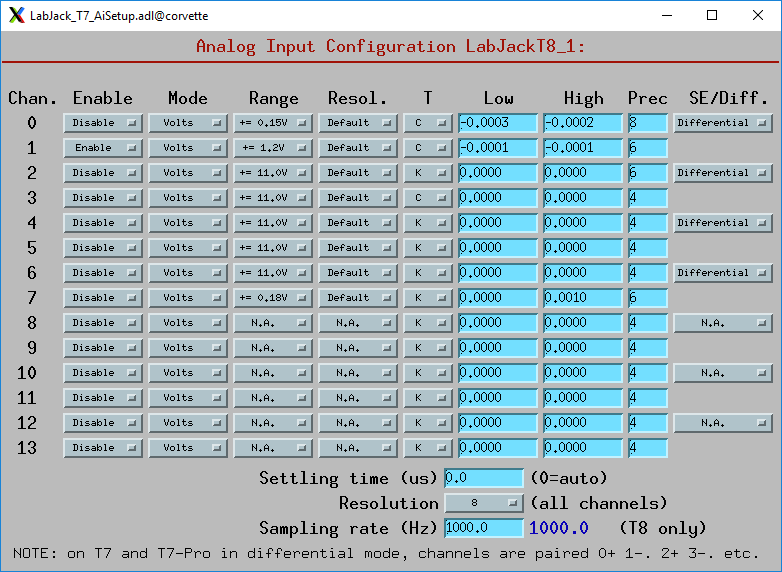Open the Resol. menu for channel 3
Image resolution: width=782 pixels, height=572 pixels.
358,197
